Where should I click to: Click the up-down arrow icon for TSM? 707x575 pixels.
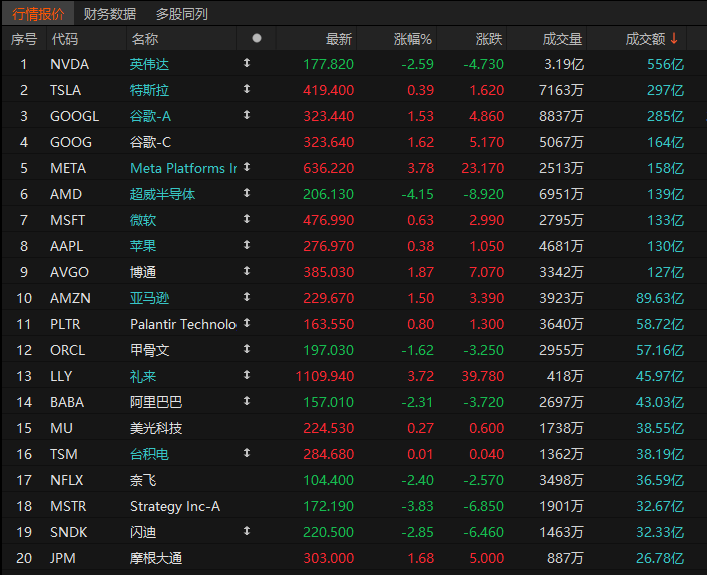click(x=247, y=453)
